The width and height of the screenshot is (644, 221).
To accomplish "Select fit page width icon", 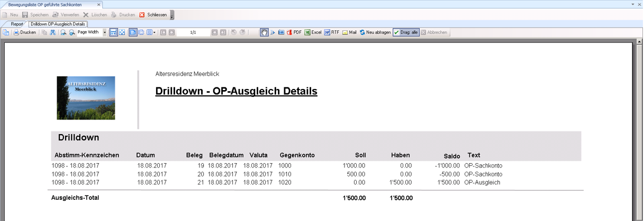I will click(113, 32).
